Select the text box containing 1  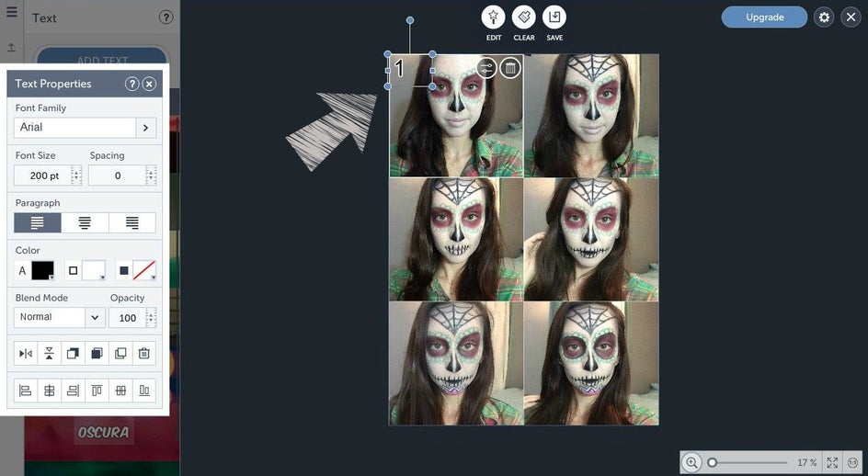tap(410, 70)
